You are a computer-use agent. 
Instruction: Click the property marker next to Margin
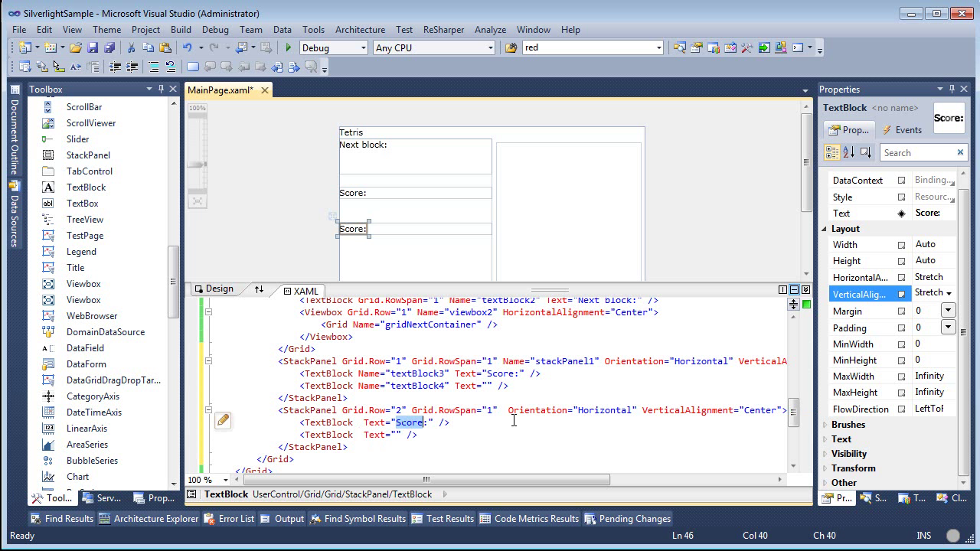901,311
